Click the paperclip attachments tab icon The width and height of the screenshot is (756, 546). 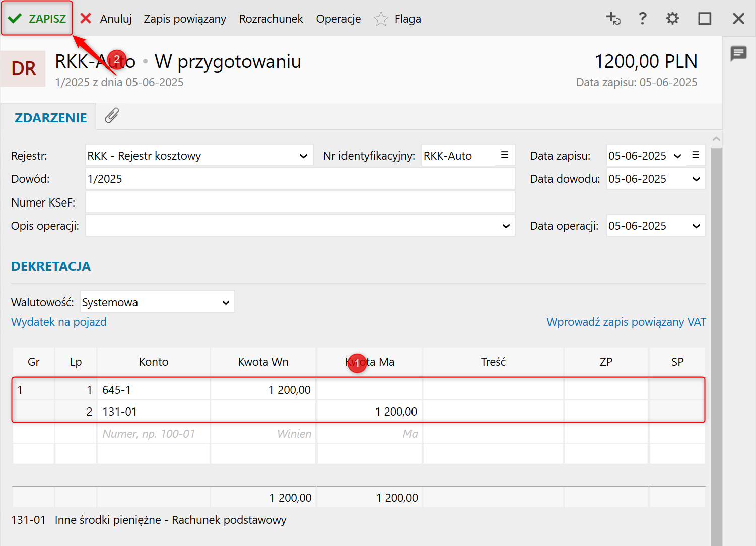pos(112,116)
